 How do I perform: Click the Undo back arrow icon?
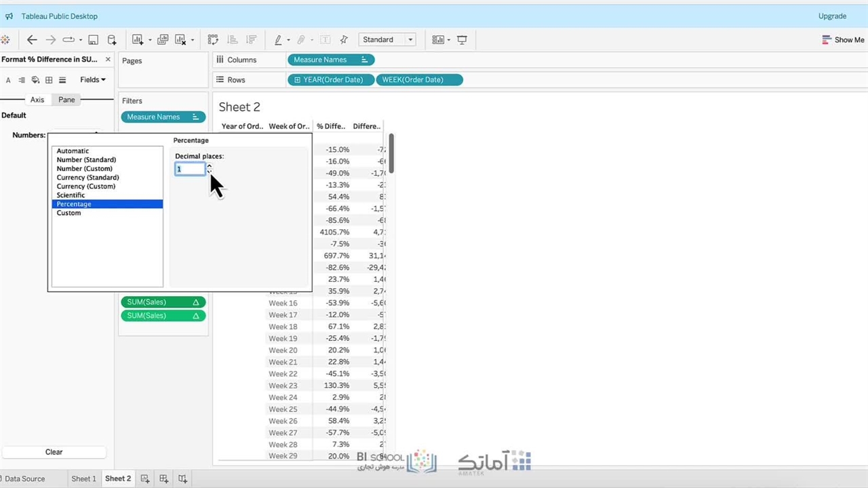(x=32, y=40)
